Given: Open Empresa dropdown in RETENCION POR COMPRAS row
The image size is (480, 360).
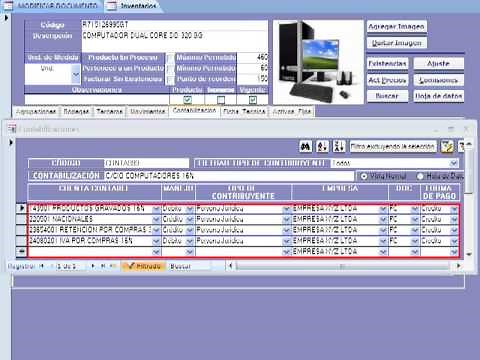Looking at the screenshot, I should pos(383,230).
